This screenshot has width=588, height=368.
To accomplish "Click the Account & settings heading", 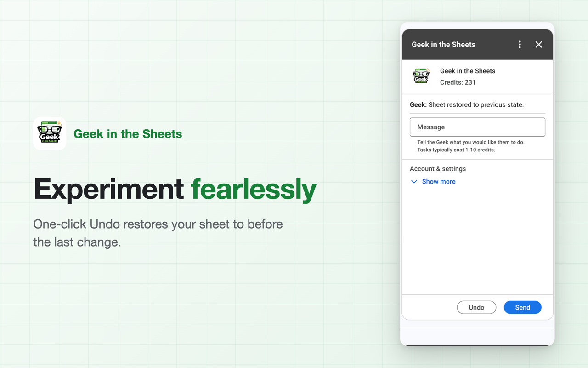I will (x=438, y=169).
